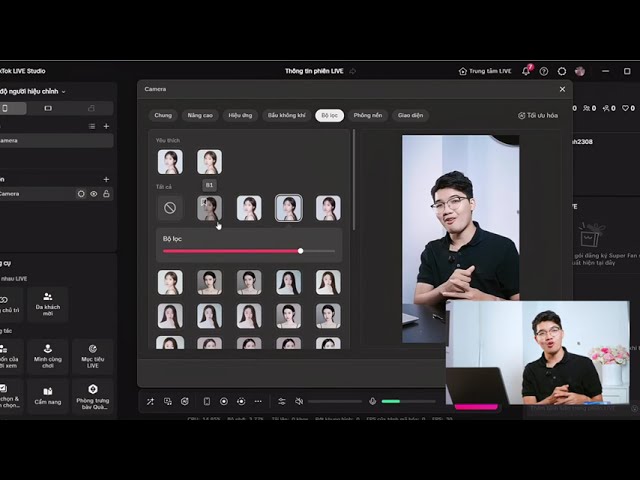Screen dimensions: 640x480
Task: Switch to the Phông nền tab
Action: coord(368,116)
